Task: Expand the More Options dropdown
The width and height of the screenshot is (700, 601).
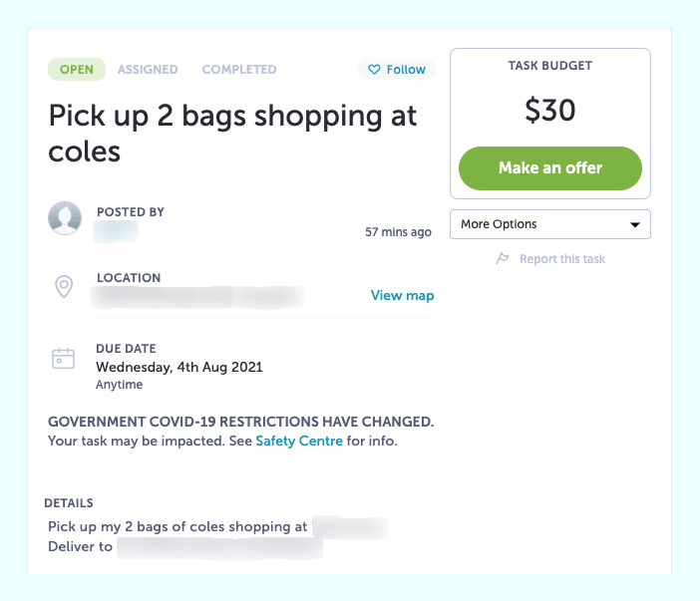Action: tap(550, 224)
